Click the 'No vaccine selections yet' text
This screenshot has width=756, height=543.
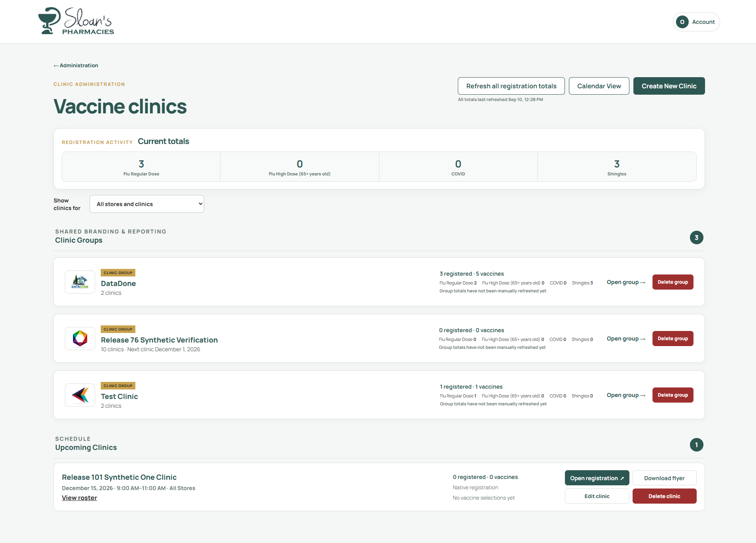484,498
